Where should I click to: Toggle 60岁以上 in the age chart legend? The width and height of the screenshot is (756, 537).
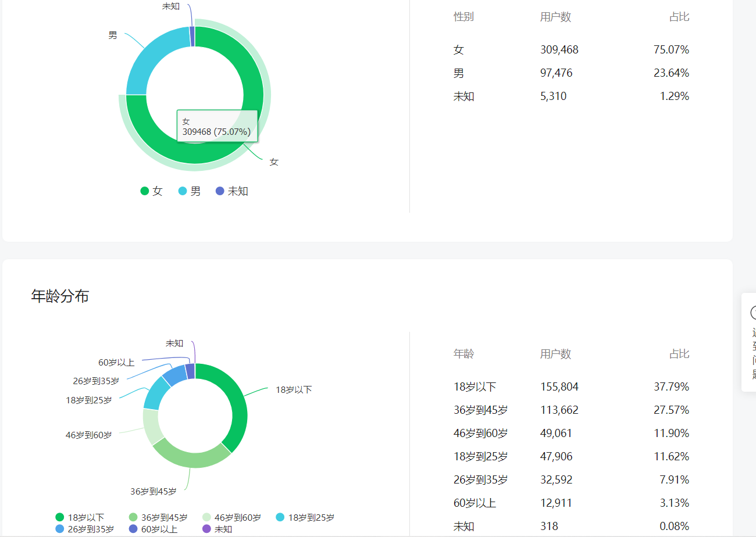153,529
